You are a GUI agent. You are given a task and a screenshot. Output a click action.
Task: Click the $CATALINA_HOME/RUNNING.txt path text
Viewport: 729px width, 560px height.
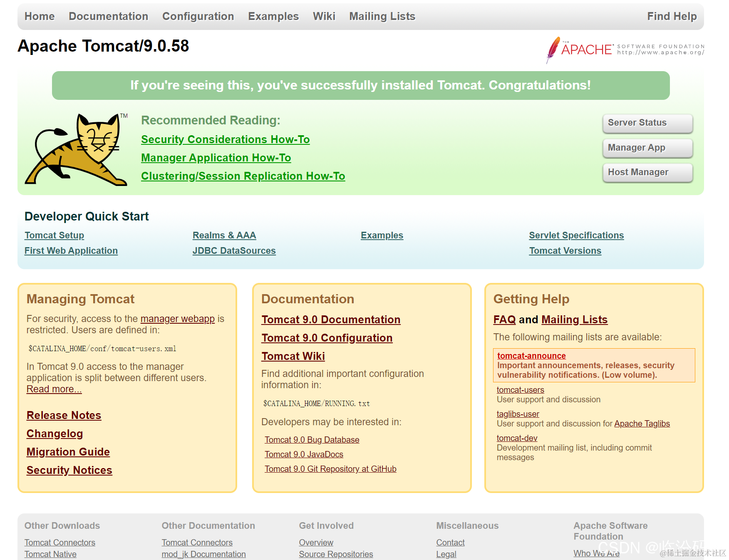click(x=317, y=404)
